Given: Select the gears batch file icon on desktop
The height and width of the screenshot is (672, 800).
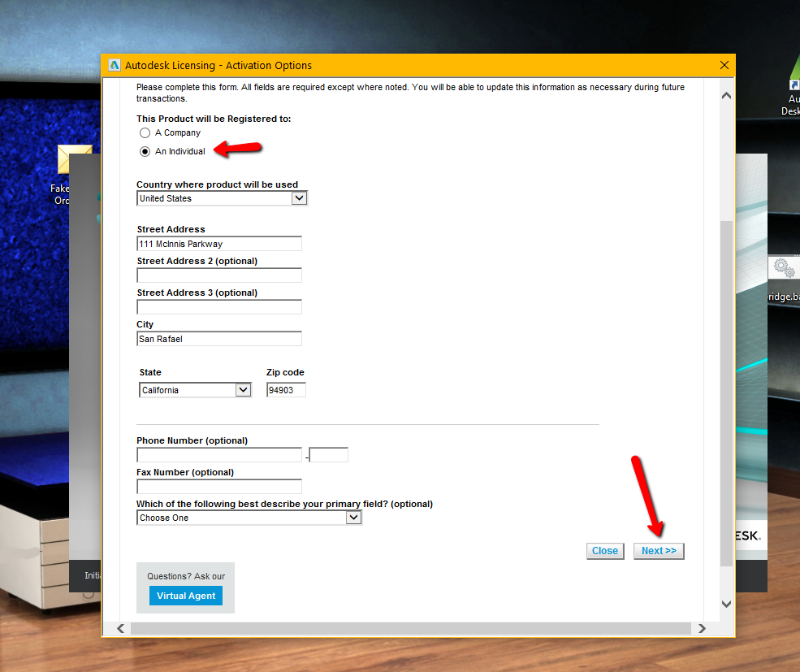Looking at the screenshot, I should [x=784, y=268].
